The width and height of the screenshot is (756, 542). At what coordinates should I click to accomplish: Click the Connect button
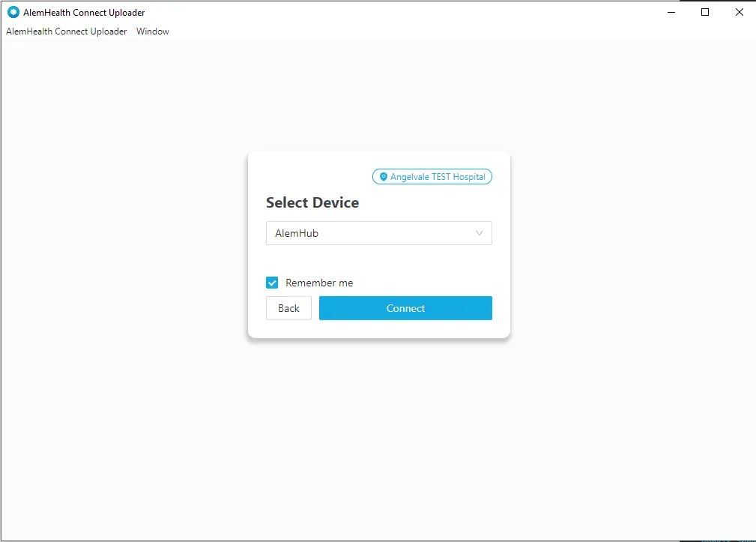(x=405, y=308)
